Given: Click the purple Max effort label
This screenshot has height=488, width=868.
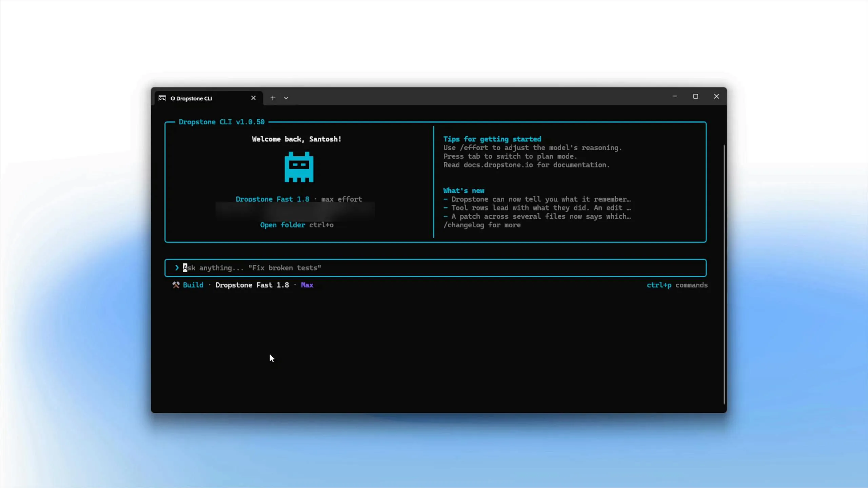Looking at the screenshot, I should click(307, 285).
